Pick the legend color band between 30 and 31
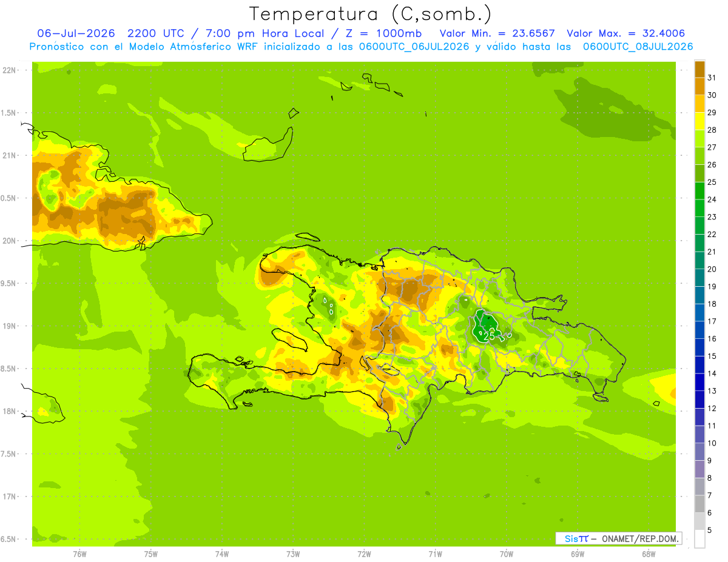Viewport: 728px width, 562px height. point(699,86)
